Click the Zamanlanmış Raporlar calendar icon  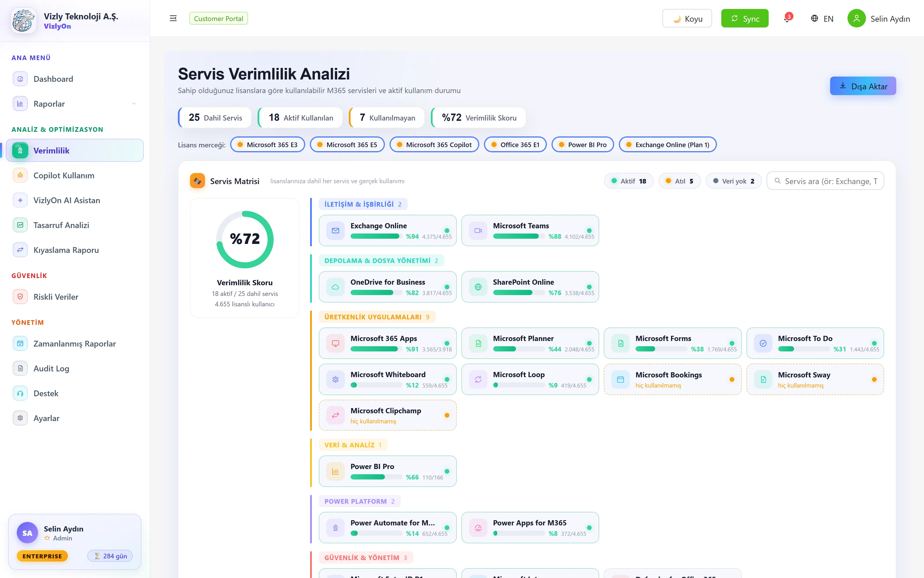20,344
